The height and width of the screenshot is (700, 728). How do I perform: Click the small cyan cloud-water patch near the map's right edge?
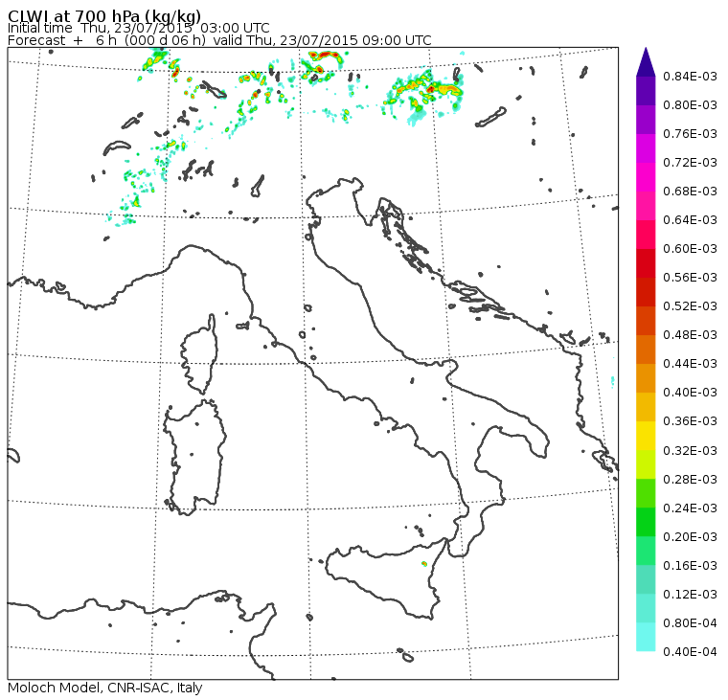click(613, 381)
